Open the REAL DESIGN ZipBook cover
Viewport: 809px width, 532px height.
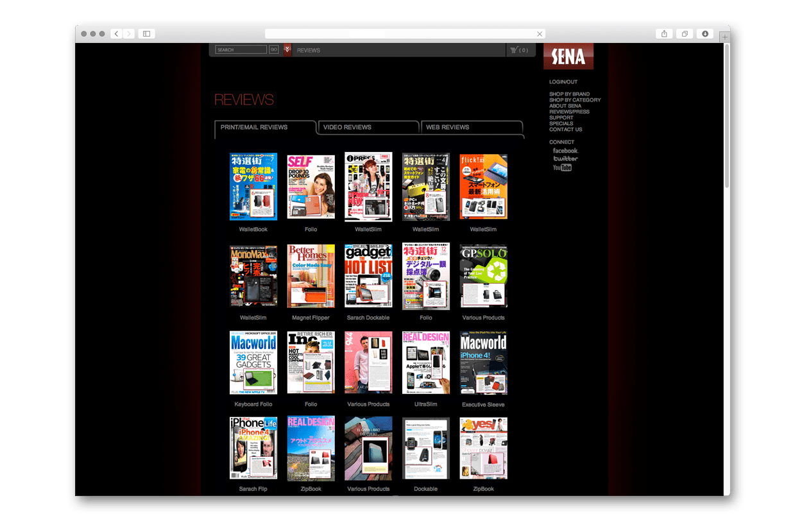pyautogui.click(x=311, y=448)
